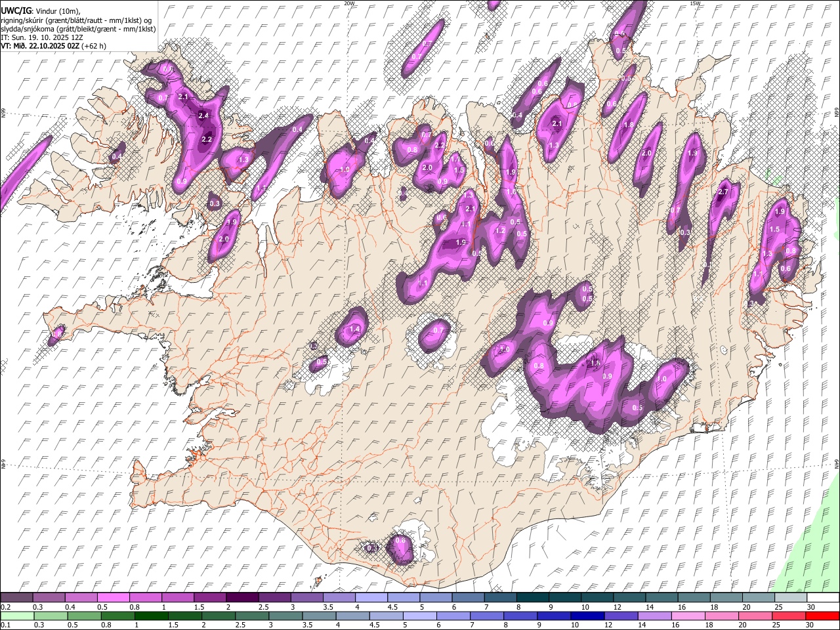Click the '0.1' label in the lower legend row
840x630 pixels.
point(5,625)
